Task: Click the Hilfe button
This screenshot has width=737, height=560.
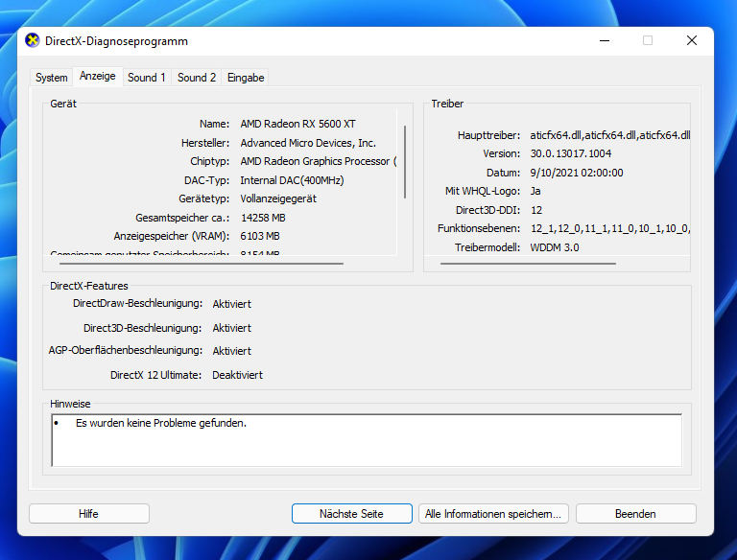Action: [89, 513]
